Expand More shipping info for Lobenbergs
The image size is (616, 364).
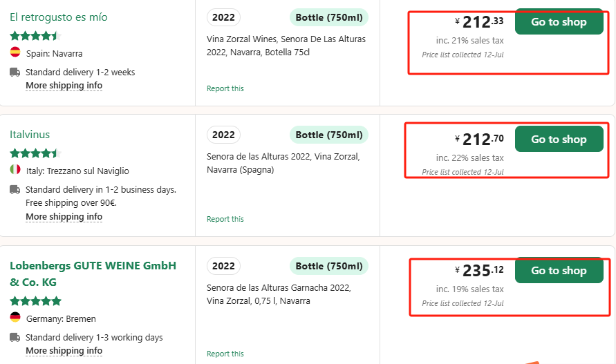coord(64,351)
